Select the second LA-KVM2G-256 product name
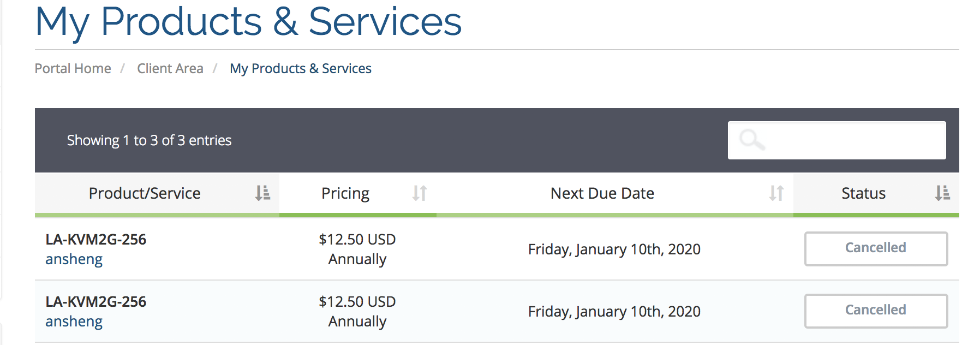980x345 pixels. pyautogui.click(x=95, y=302)
